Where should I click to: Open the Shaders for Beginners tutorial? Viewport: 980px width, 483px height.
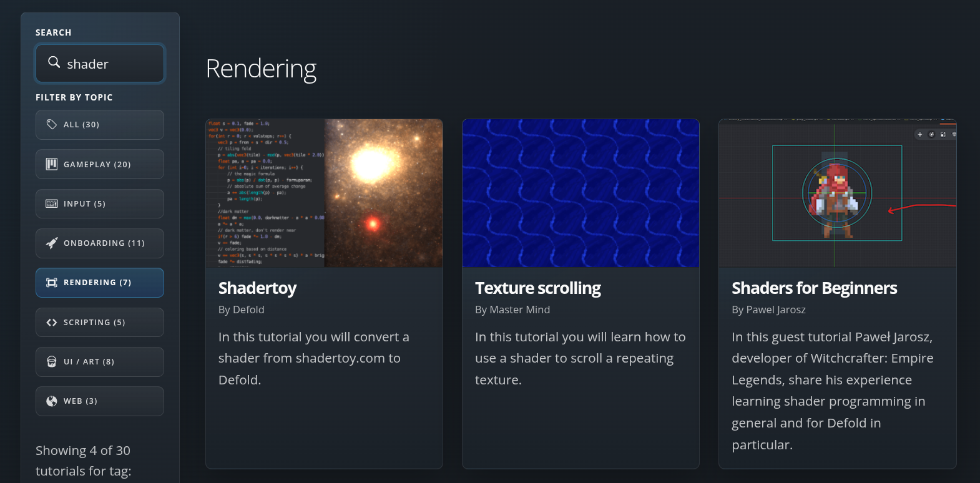point(814,288)
